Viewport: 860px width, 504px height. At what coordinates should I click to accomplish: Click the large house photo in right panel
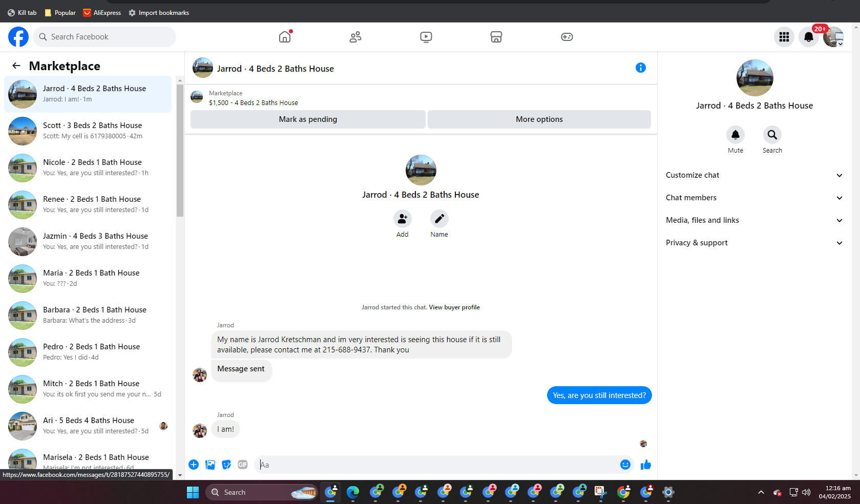[x=755, y=78]
